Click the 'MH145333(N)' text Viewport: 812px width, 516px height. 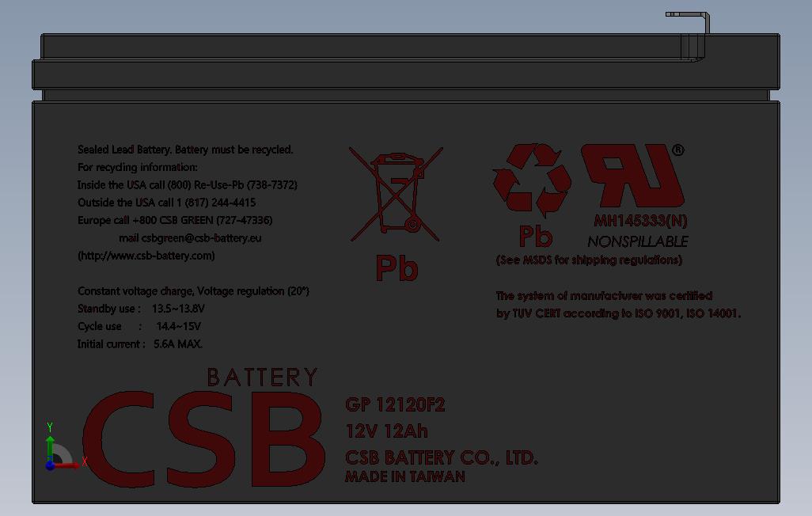click(x=640, y=222)
